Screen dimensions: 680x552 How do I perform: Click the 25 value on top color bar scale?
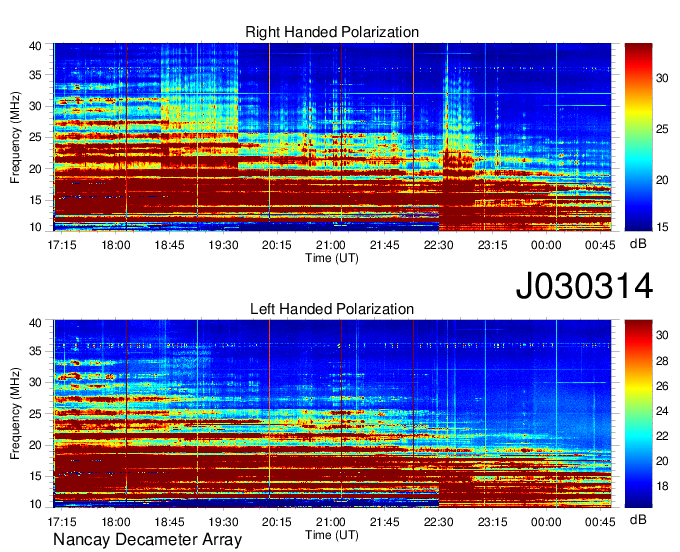coord(662,129)
